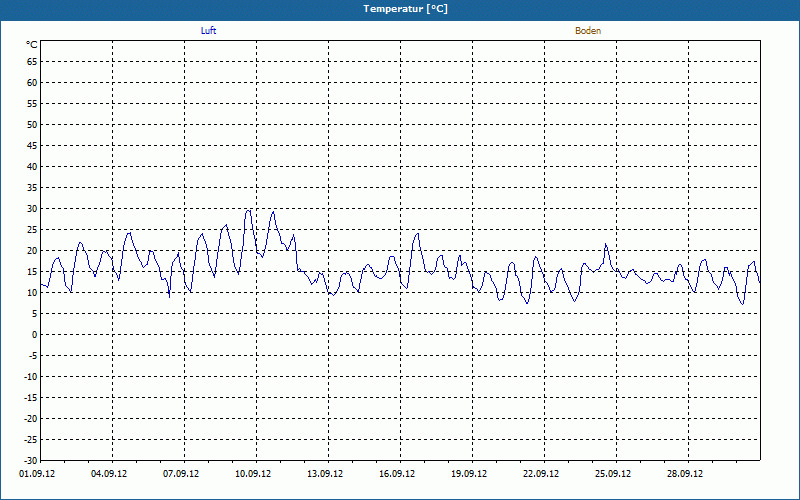Click the 16.09.12 date label
The width and height of the screenshot is (800, 500).
pos(397,474)
